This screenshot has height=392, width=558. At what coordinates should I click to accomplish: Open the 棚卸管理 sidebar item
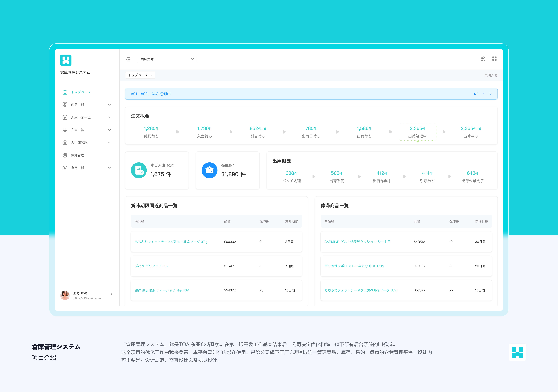78,155
